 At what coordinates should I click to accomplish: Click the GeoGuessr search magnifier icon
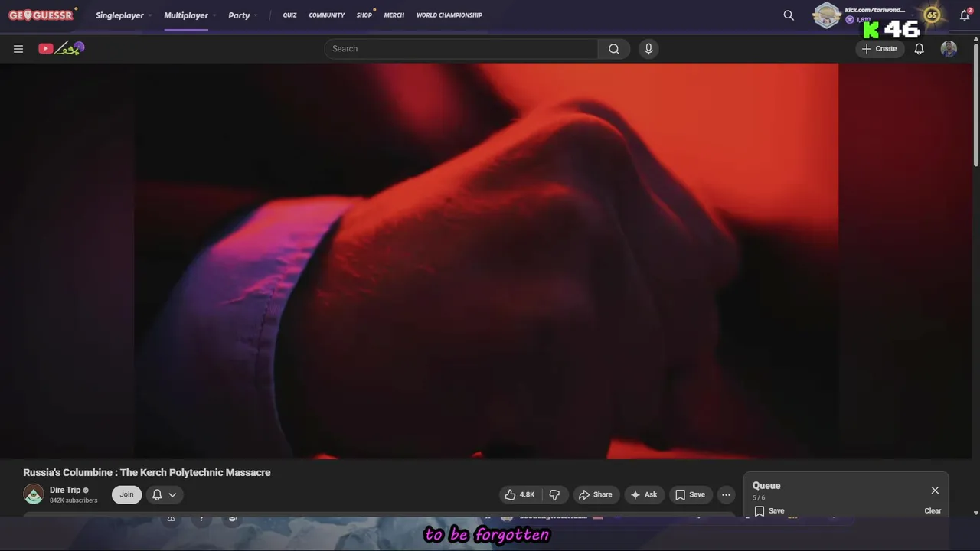coord(789,15)
